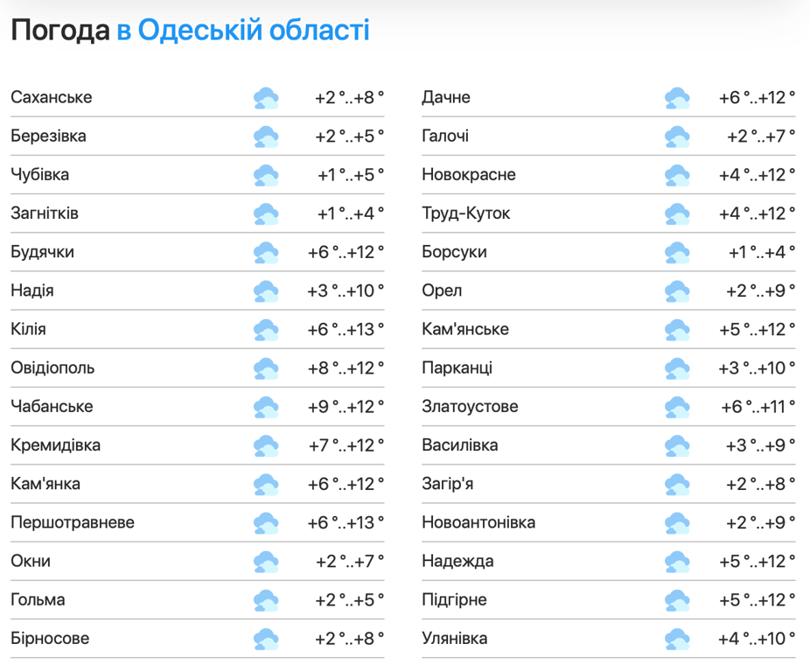Open the Кам'янське location link
The width and height of the screenshot is (810, 672).
465,329
